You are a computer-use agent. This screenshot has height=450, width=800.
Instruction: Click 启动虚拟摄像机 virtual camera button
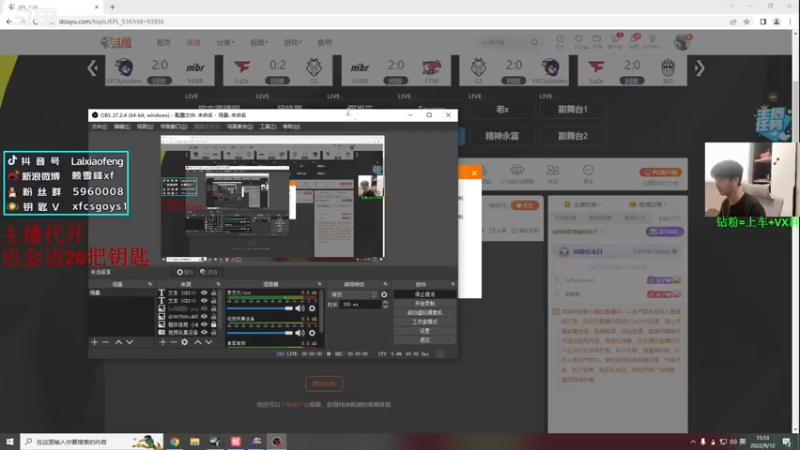pyautogui.click(x=424, y=313)
